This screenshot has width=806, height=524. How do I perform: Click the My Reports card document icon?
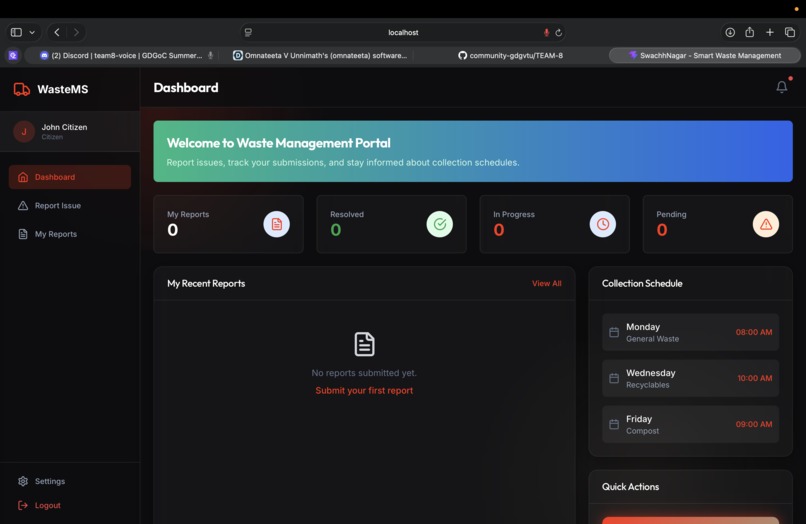(x=277, y=224)
